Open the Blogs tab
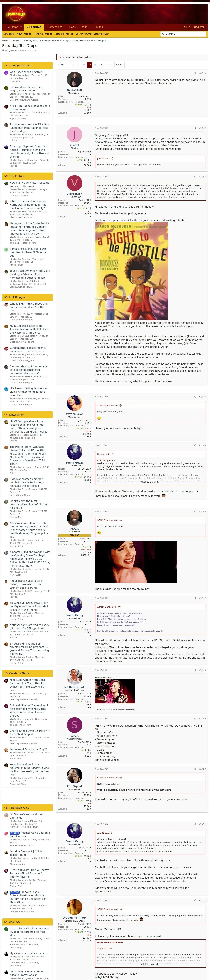This screenshot has width=210, height=980. pyautogui.click(x=72, y=27)
